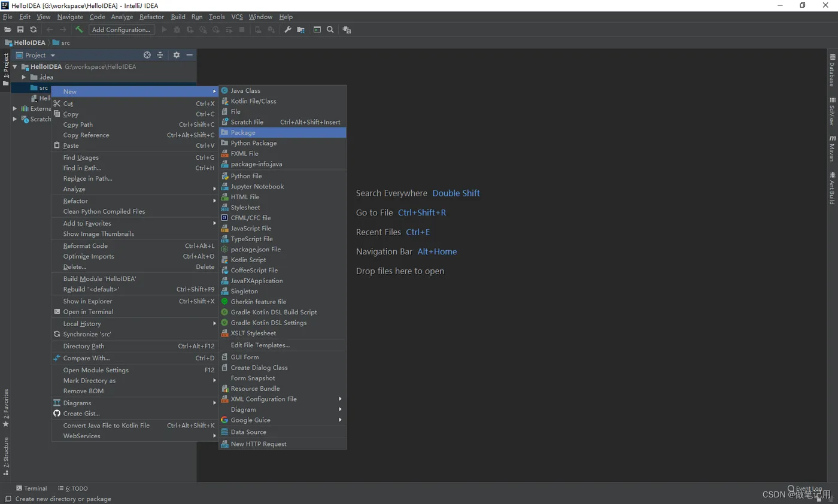The width and height of the screenshot is (838, 504).
Task: Expand the .idea folder
Action: (24, 77)
